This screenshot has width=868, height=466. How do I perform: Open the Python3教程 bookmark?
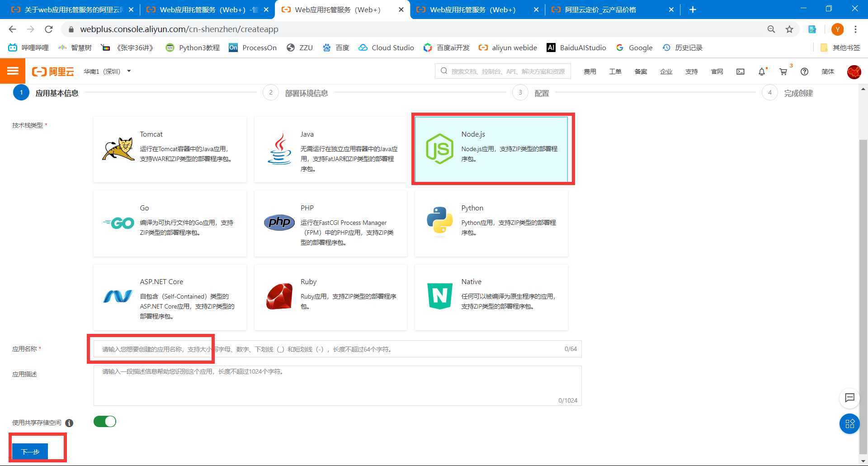click(x=193, y=48)
